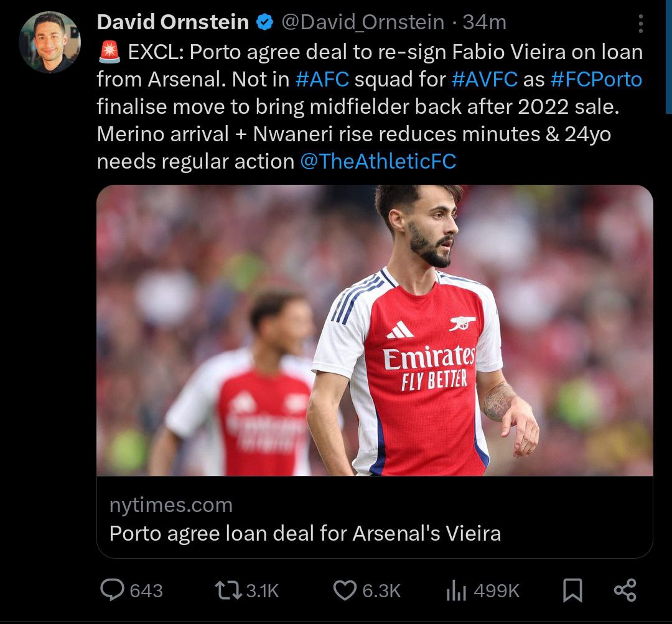This screenshot has width=672, height=624.
Task: Open the Fabio Vieira article image
Action: (x=375, y=330)
